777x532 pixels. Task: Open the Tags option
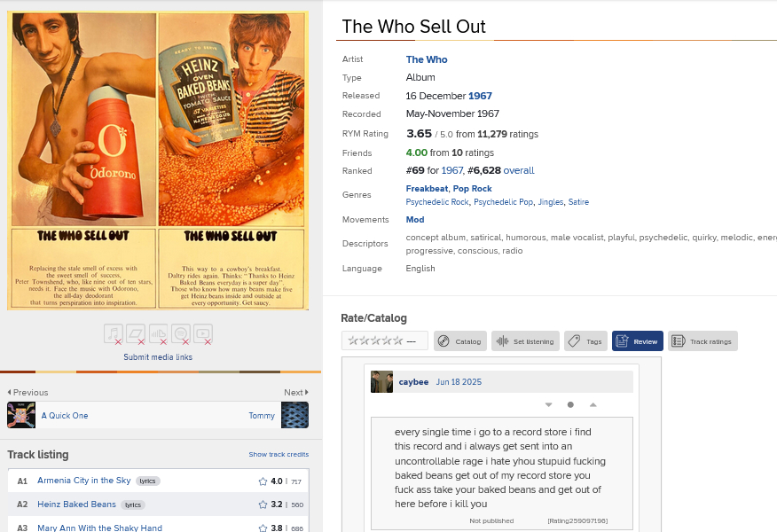585,341
